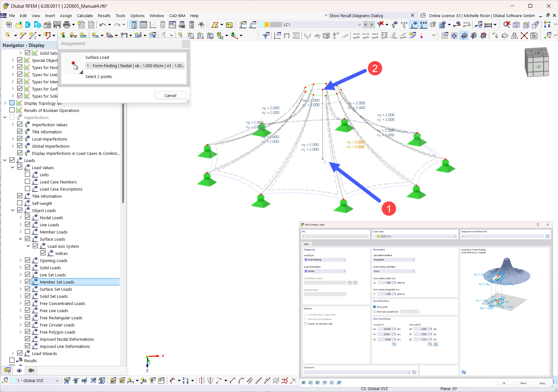This screenshot has height=392, width=558.
Task: Select the Point and parallel axis radio button
Action: click(375, 311)
